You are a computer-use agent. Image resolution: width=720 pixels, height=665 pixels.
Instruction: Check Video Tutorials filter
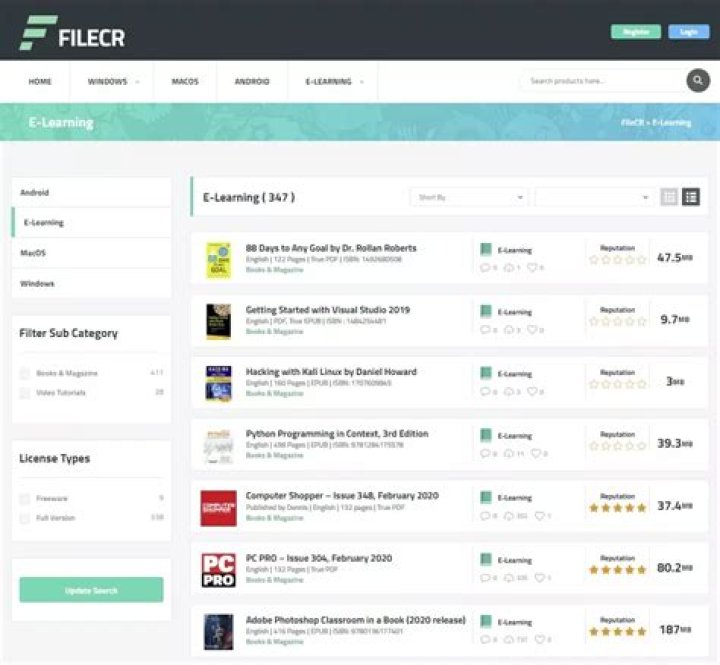click(25, 393)
